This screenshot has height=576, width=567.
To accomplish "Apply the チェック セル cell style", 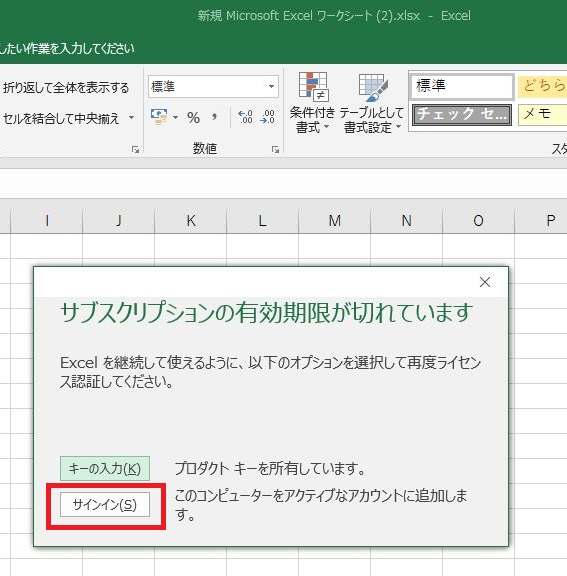I will (462, 115).
